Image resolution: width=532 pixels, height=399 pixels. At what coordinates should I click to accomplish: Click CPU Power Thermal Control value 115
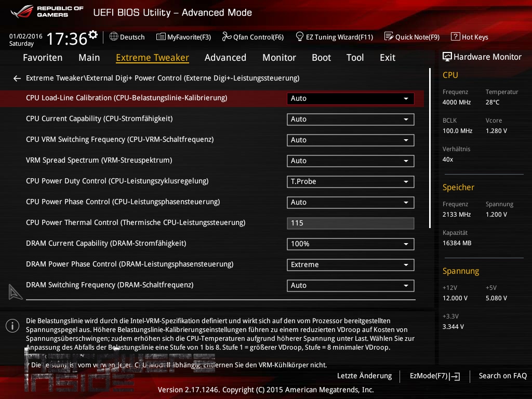(x=351, y=223)
